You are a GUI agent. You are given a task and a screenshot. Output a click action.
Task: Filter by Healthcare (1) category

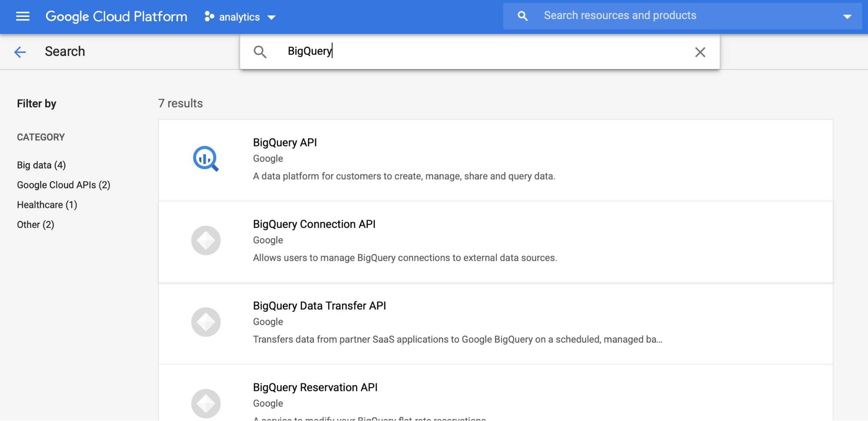pos(47,205)
